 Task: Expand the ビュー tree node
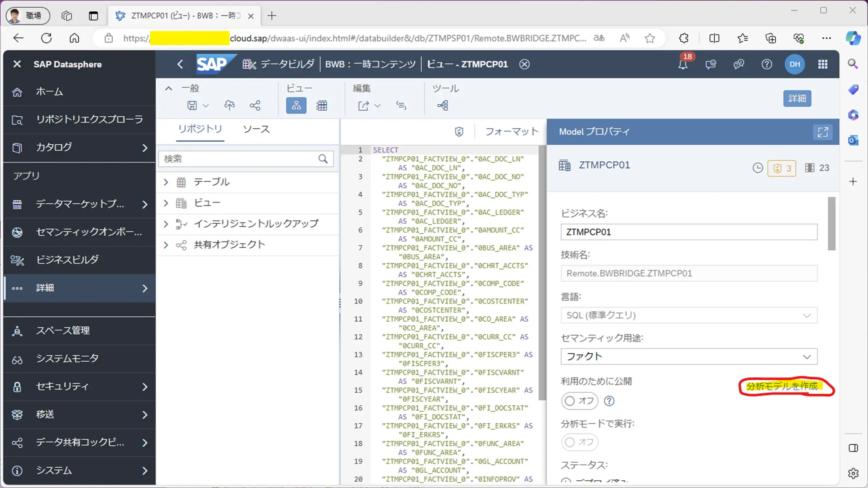166,203
